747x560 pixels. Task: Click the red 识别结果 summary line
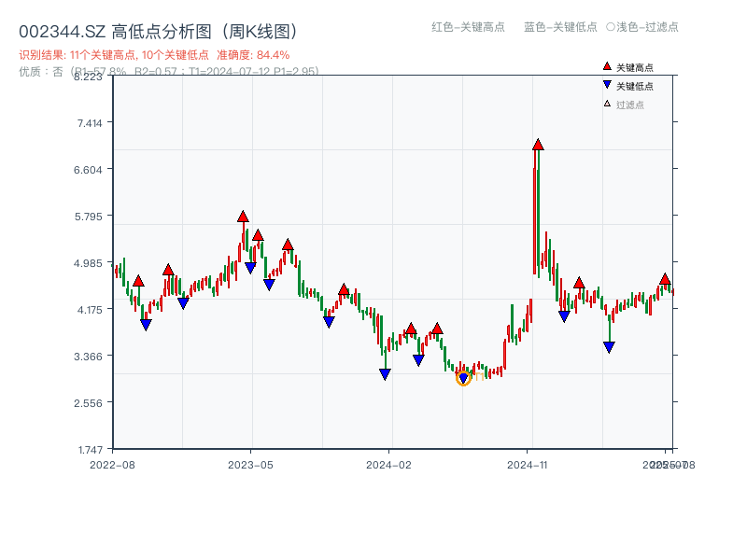point(154,55)
